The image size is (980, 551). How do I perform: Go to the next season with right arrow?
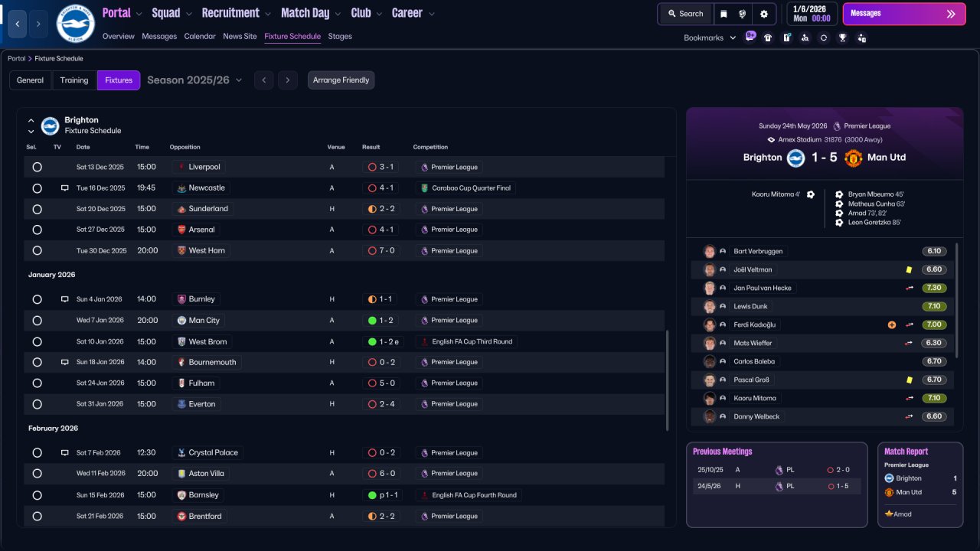click(x=288, y=80)
